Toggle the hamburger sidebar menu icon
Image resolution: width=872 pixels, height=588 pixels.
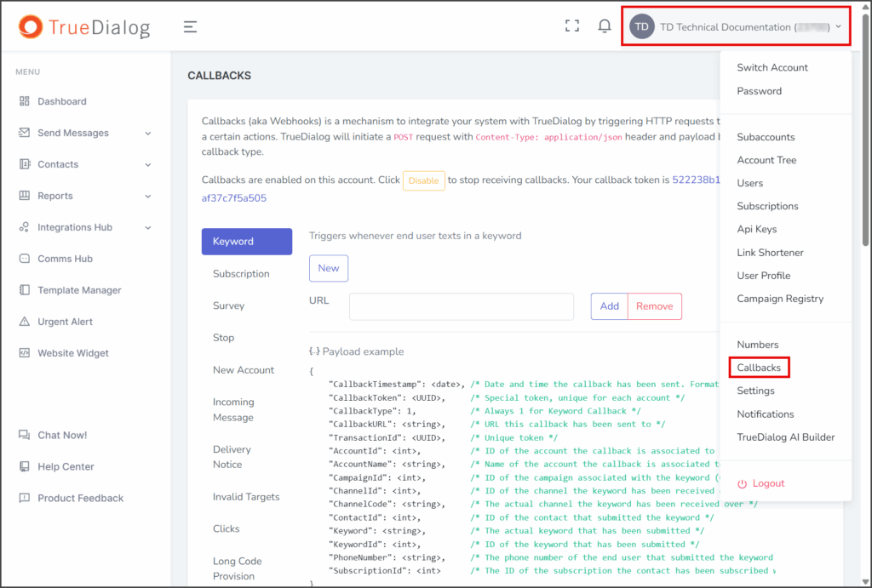190,26
